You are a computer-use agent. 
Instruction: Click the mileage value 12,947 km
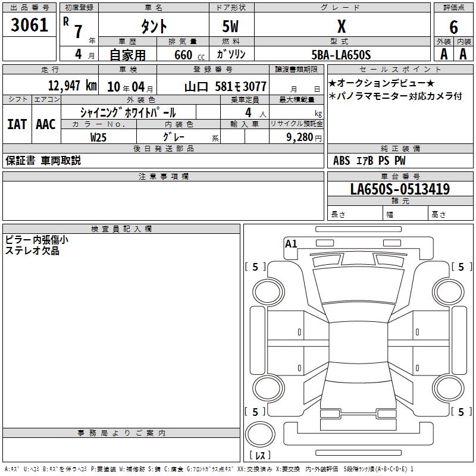[x=73, y=86]
